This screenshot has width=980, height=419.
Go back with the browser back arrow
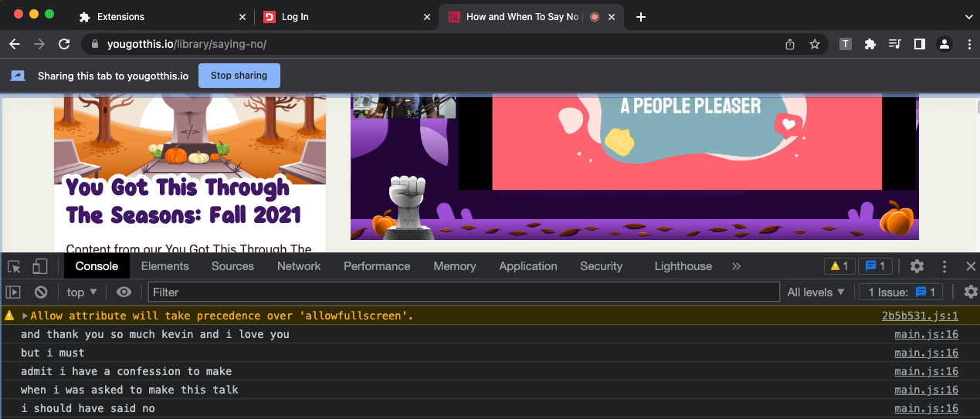[x=15, y=44]
